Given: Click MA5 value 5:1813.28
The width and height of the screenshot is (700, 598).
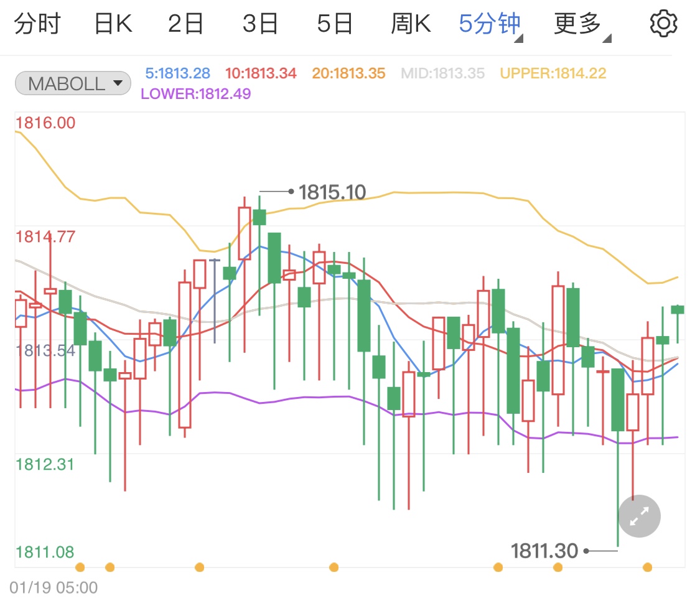Looking at the screenshot, I should click(178, 73).
